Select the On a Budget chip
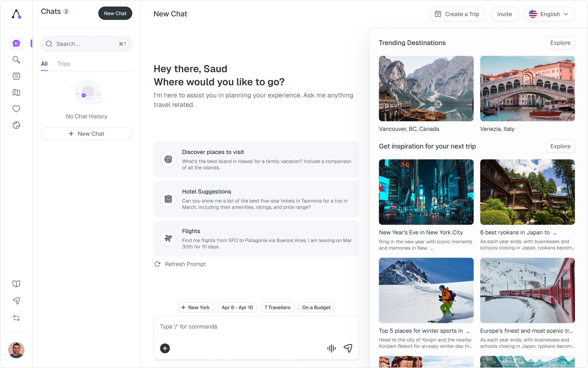 pos(316,308)
